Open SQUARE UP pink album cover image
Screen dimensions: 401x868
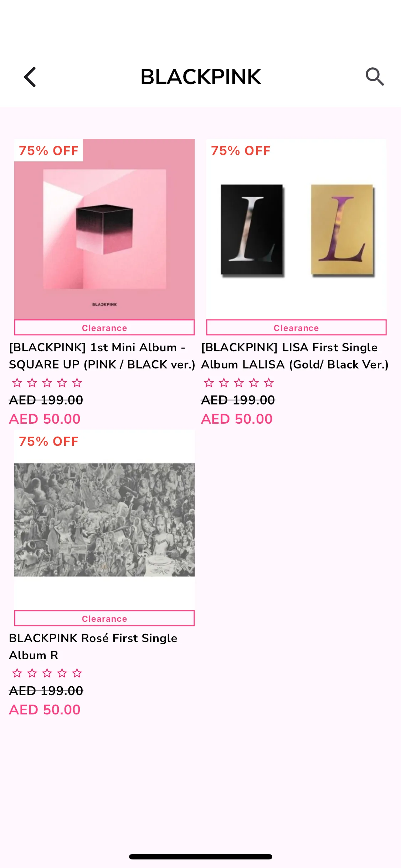pos(104,229)
